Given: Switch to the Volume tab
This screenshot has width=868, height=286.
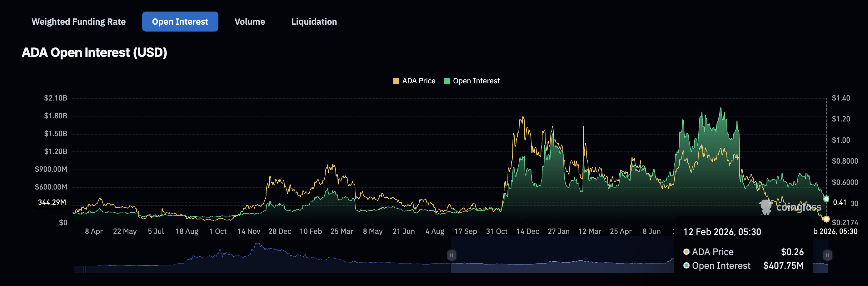Looking at the screenshot, I should (x=250, y=22).
